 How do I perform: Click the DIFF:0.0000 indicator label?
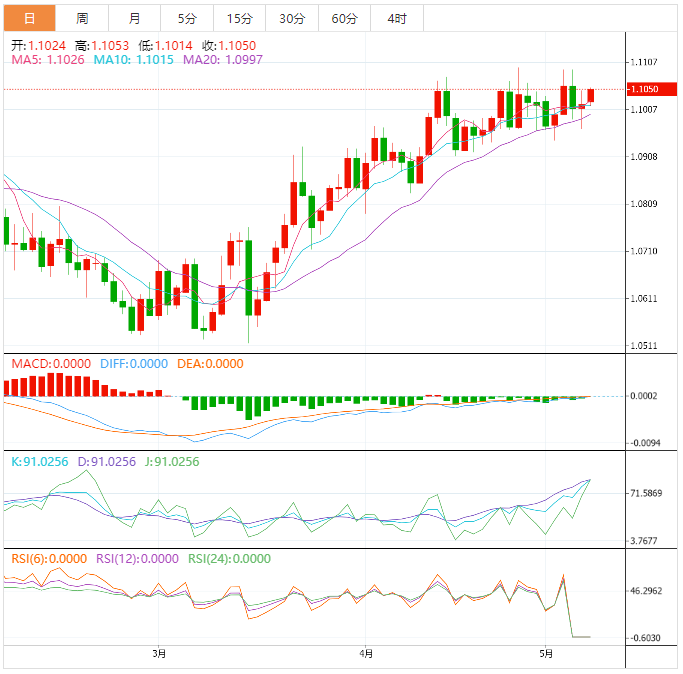134,364
